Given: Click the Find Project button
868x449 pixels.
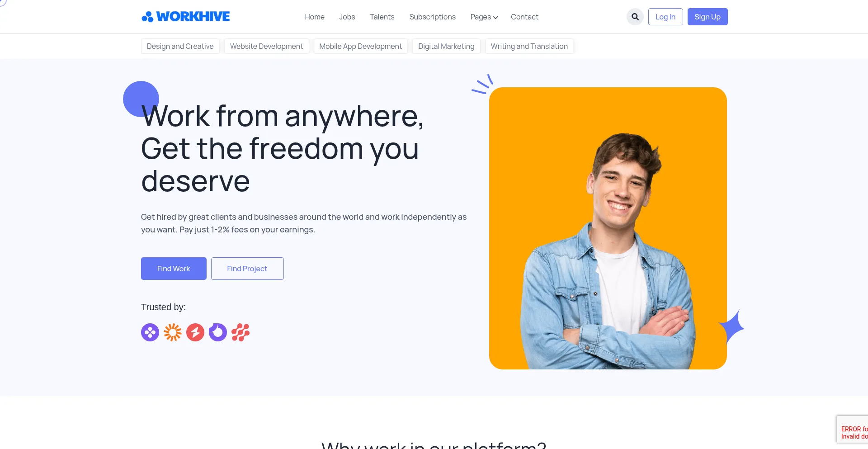Looking at the screenshot, I should tap(247, 269).
